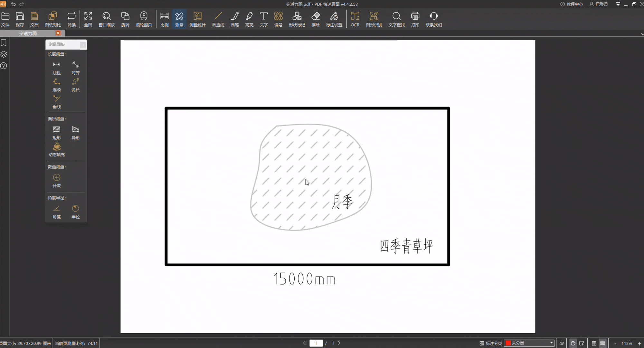The height and width of the screenshot is (348, 644).
Task: Open 图形识别 shape recognition tool
Action: point(374,19)
